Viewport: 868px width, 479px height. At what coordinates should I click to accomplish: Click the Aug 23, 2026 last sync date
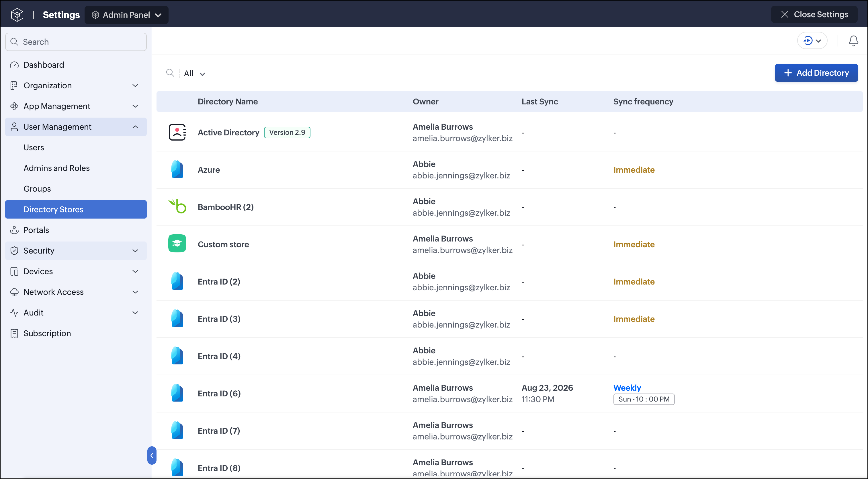pos(547,388)
